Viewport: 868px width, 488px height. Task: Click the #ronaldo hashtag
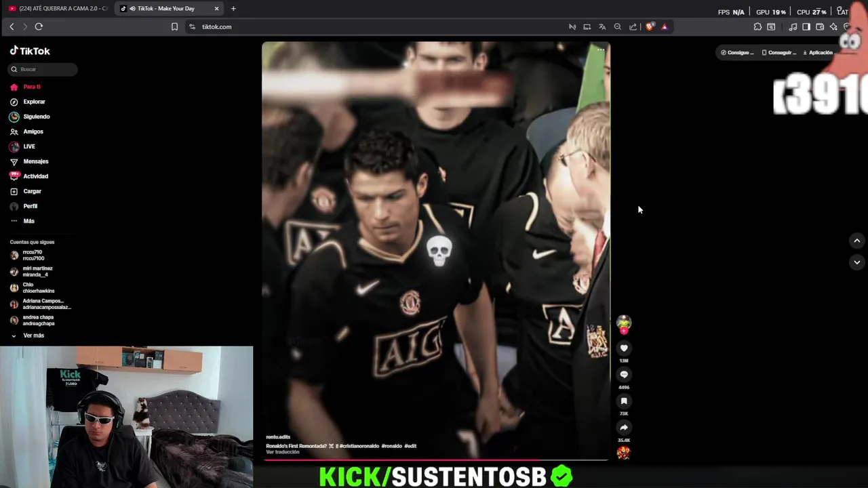tap(392, 446)
